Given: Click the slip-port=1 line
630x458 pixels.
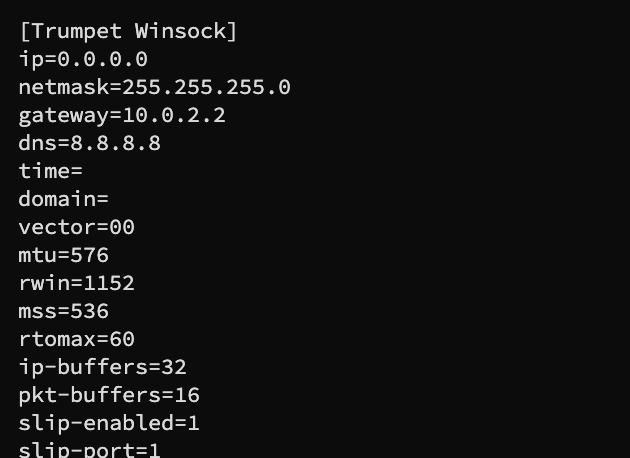Looking at the screenshot, I should click(x=89, y=450).
